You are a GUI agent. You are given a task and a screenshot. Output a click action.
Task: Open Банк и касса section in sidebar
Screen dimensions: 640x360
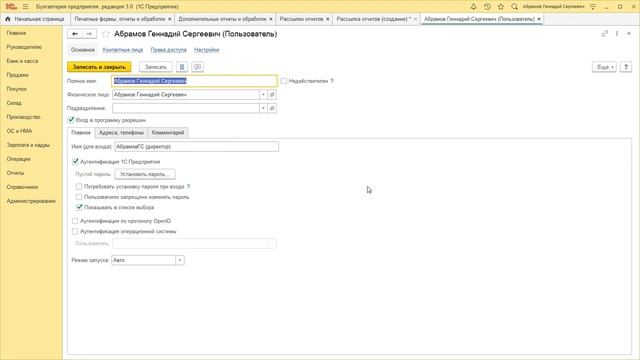[x=22, y=61]
